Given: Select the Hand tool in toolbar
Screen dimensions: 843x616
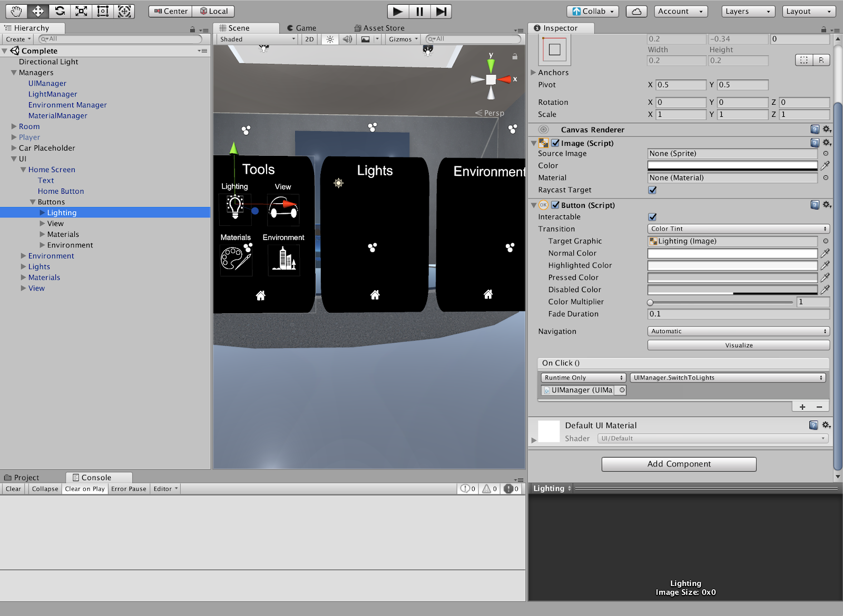Looking at the screenshot, I should pyautogui.click(x=16, y=11).
